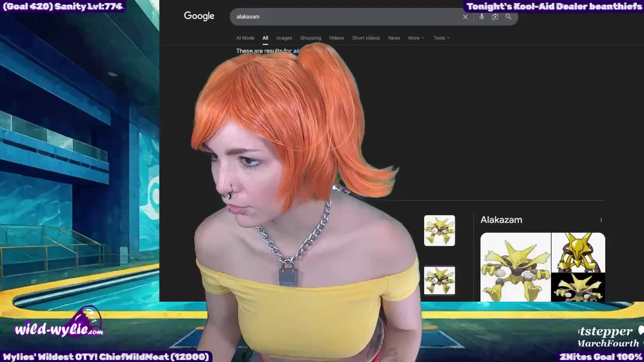Viewport: 644px width, 362px height.
Task: Click the Tonight's Kool-Aid Dealer text
Action: (554, 6)
